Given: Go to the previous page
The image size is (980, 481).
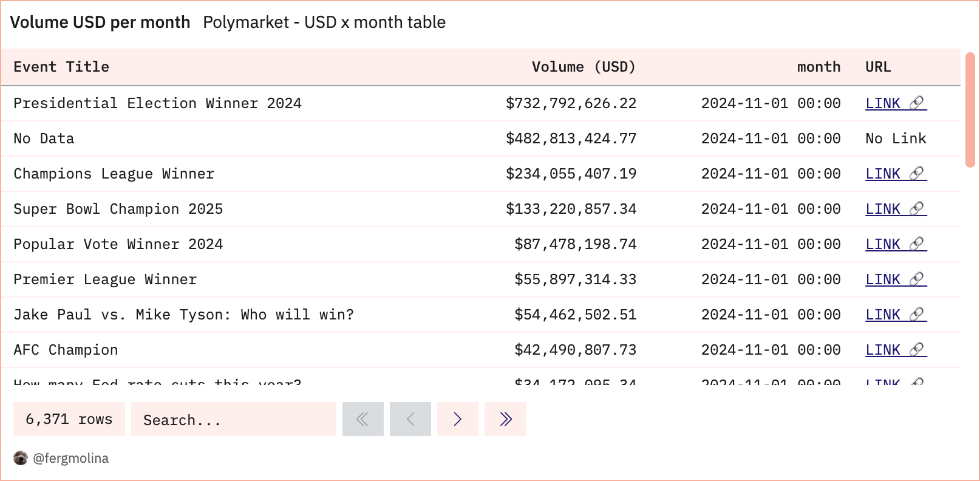Looking at the screenshot, I should [x=410, y=419].
